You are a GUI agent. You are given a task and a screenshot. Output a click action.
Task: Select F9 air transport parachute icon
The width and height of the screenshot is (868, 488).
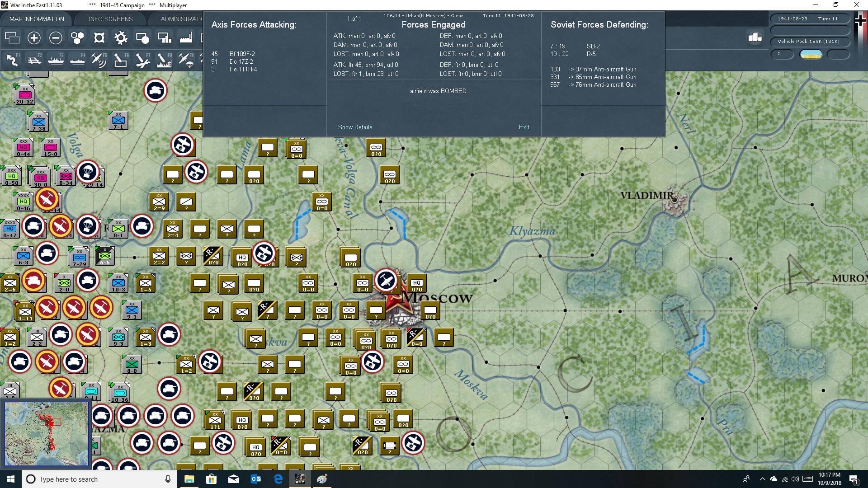coord(186,60)
